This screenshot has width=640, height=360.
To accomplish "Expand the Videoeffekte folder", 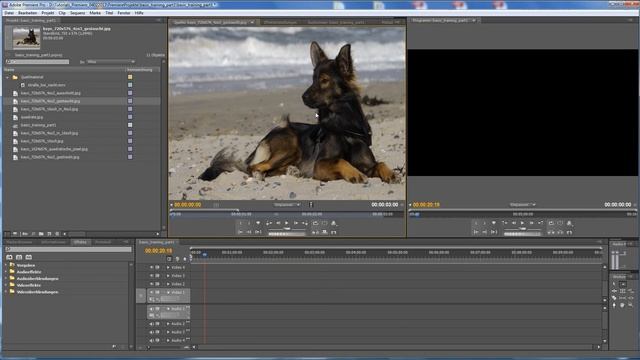I will click(x=7, y=285).
